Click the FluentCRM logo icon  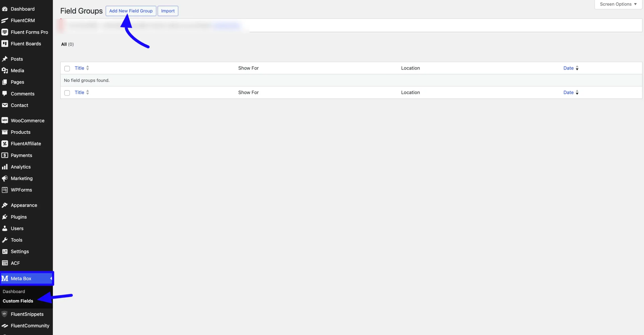point(5,21)
